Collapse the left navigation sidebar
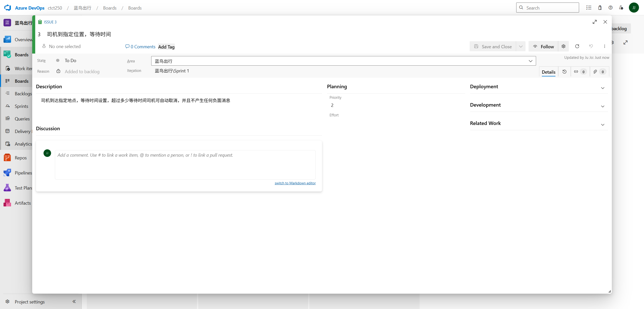The image size is (644, 309). coord(74,301)
